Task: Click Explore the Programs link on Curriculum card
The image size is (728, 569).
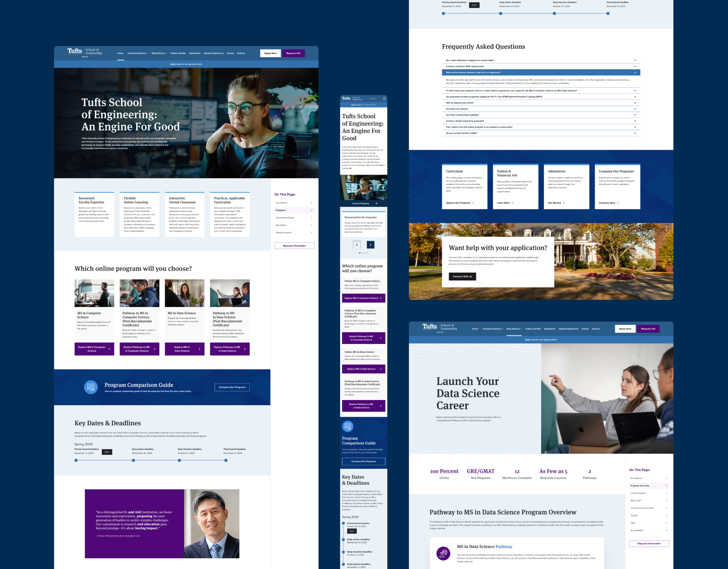Action: coord(460,203)
